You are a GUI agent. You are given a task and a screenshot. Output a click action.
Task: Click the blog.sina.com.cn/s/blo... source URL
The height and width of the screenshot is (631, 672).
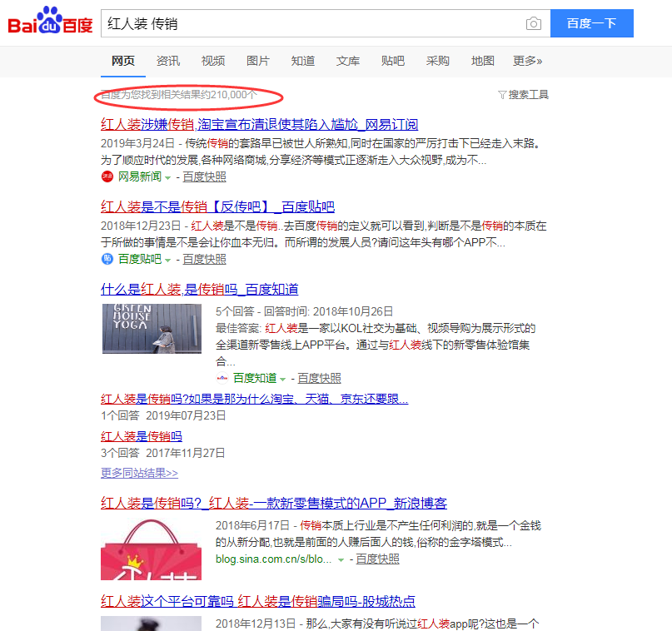pos(273,559)
